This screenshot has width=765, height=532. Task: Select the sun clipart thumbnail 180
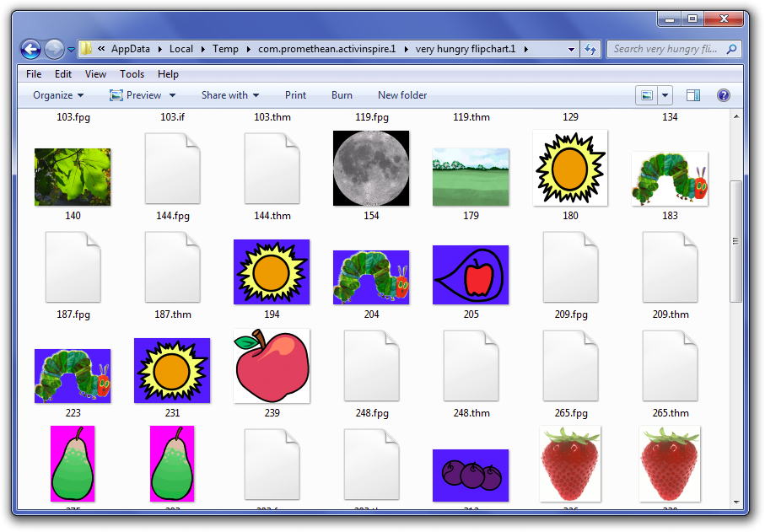pos(570,168)
